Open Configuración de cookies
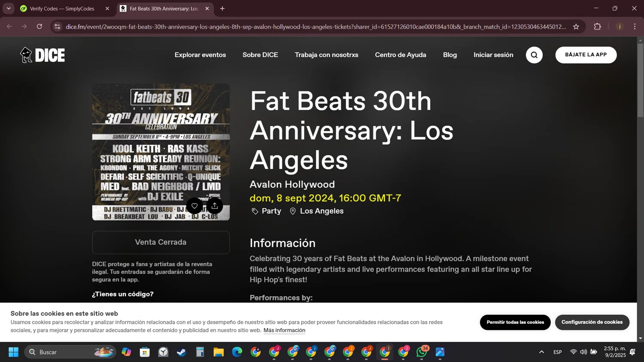The height and width of the screenshot is (362, 644). click(592, 322)
